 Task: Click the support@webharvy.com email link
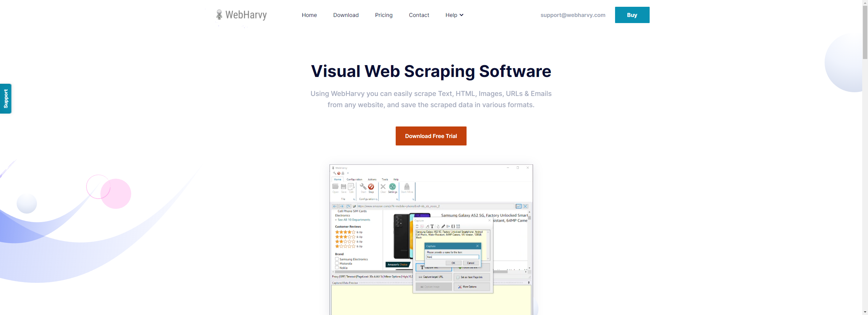(573, 15)
